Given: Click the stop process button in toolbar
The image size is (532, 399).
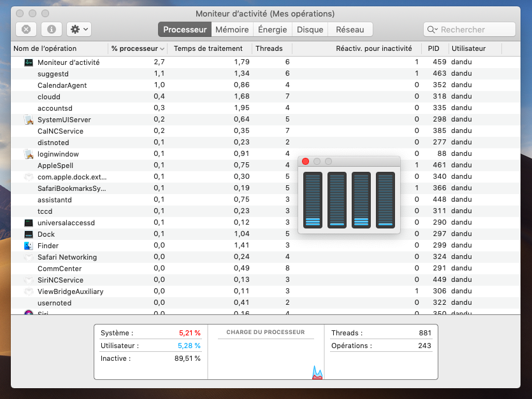Looking at the screenshot, I should (26, 29).
